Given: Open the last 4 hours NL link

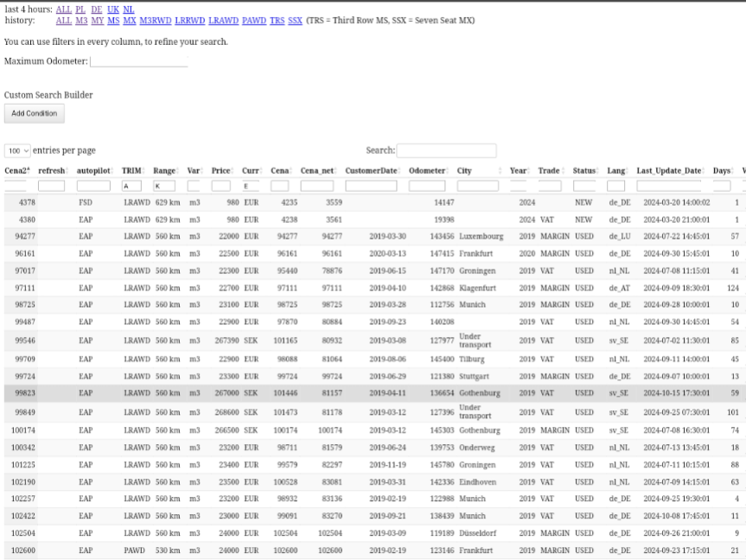Looking at the screenshot, I should pos(129,10).
